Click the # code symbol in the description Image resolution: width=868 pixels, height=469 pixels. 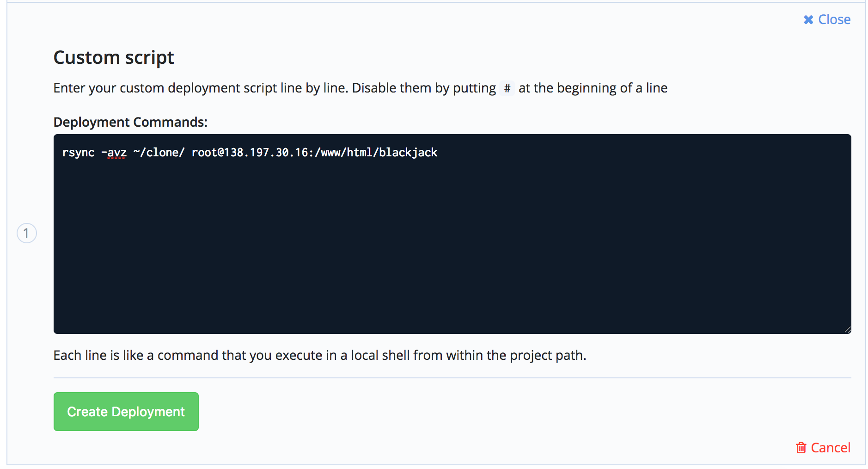(507, 88)
